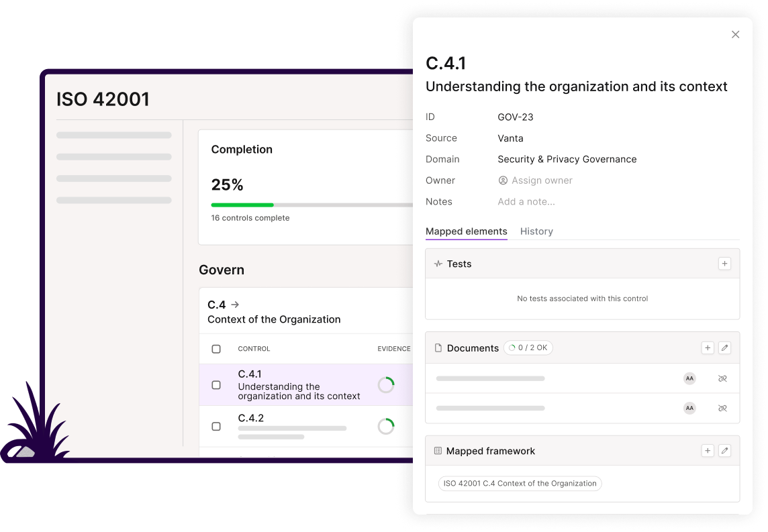Add a test with the Tests plus button
Viewport: 768px width, 532px height.
point(724,263)
